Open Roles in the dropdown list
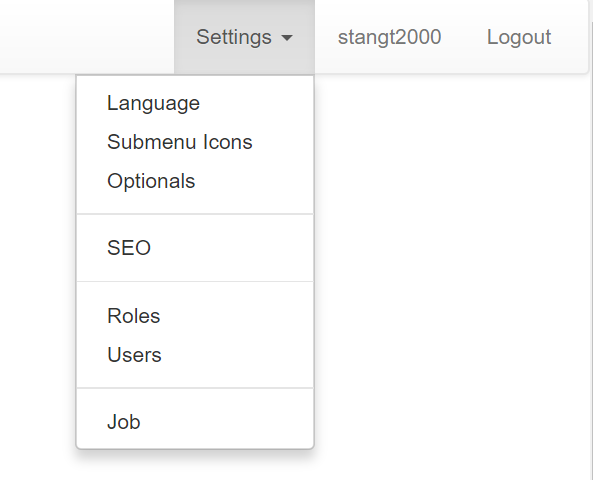Screen dimensions: 593x480 tap(195, 315)
